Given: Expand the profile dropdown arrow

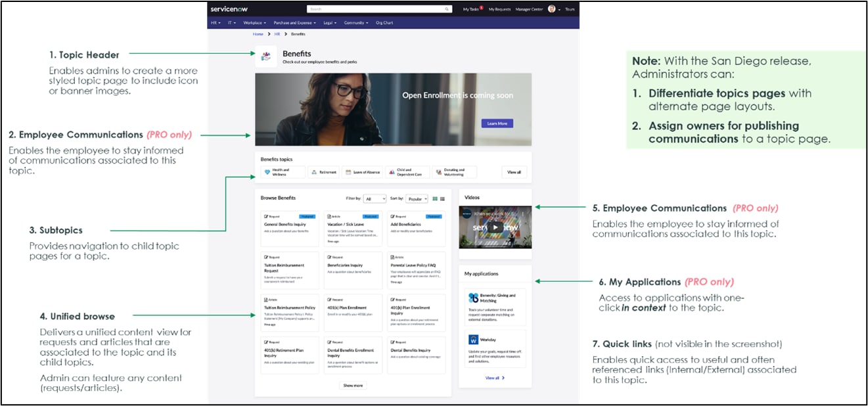Looking at the screenshot, I should pos(559,10).
